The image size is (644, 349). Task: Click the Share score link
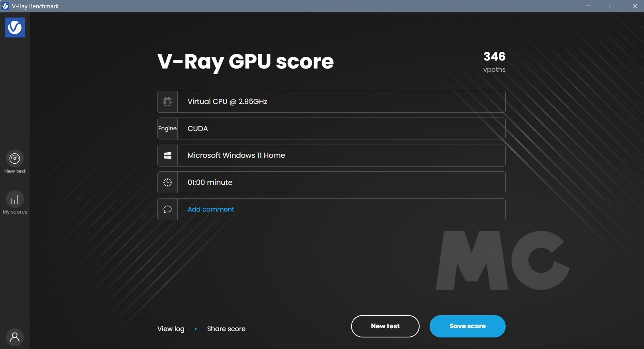click(x=226, y=329)
